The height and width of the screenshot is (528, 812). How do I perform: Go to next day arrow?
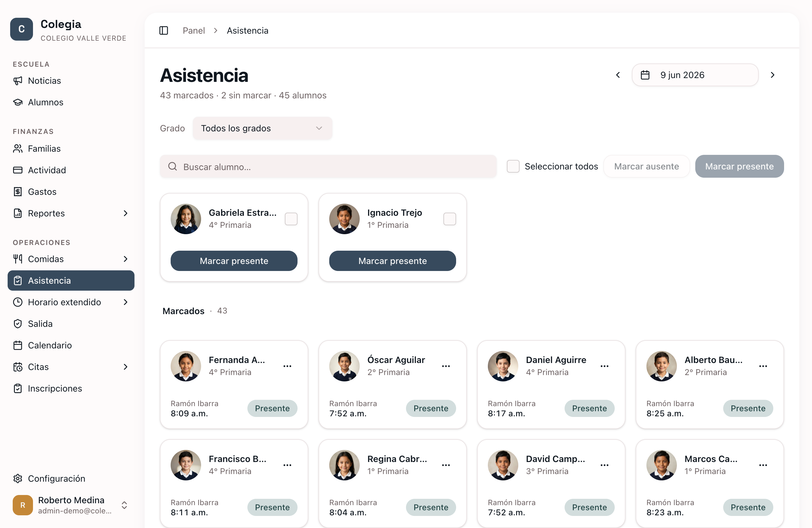[772, 75]
